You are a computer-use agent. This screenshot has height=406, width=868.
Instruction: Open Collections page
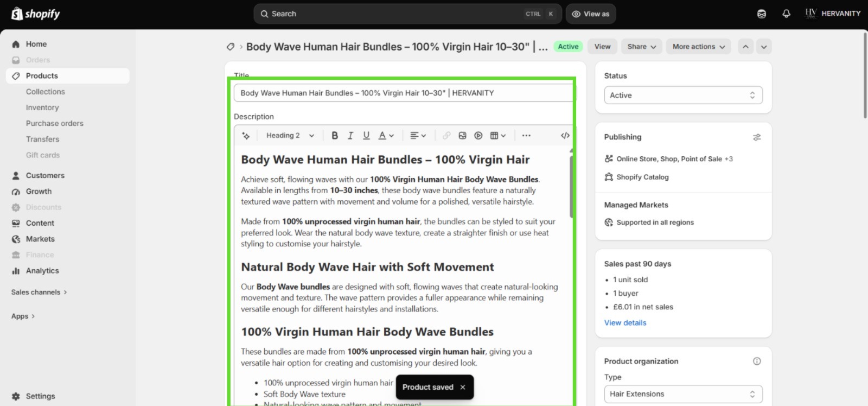tap(45, 92)
